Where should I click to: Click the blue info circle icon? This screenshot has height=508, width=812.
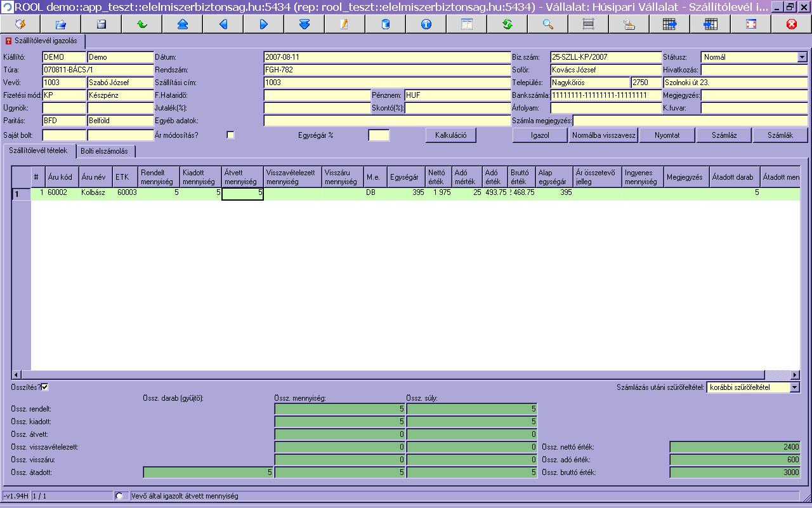(426, 24)
